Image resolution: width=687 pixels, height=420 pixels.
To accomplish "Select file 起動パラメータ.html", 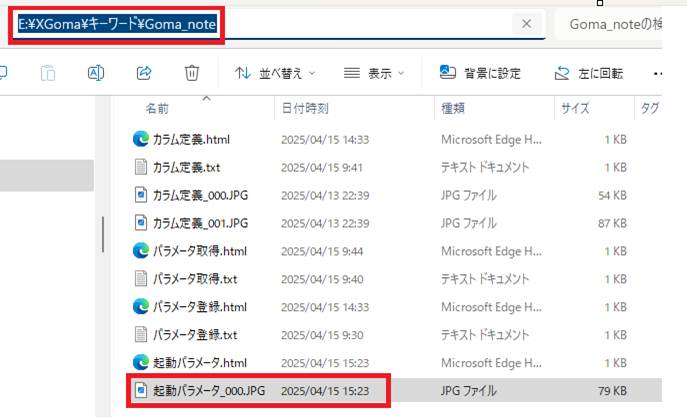I will (200, 363).
